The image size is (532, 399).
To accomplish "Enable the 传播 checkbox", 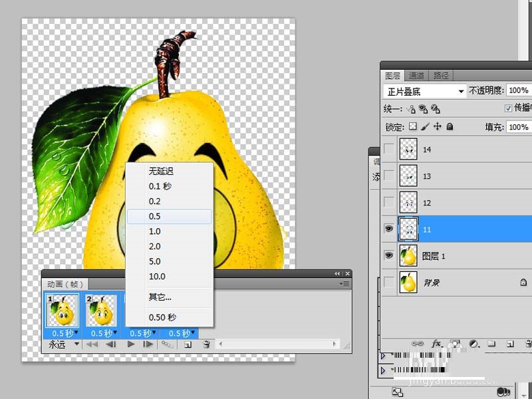I will [509, 107].
